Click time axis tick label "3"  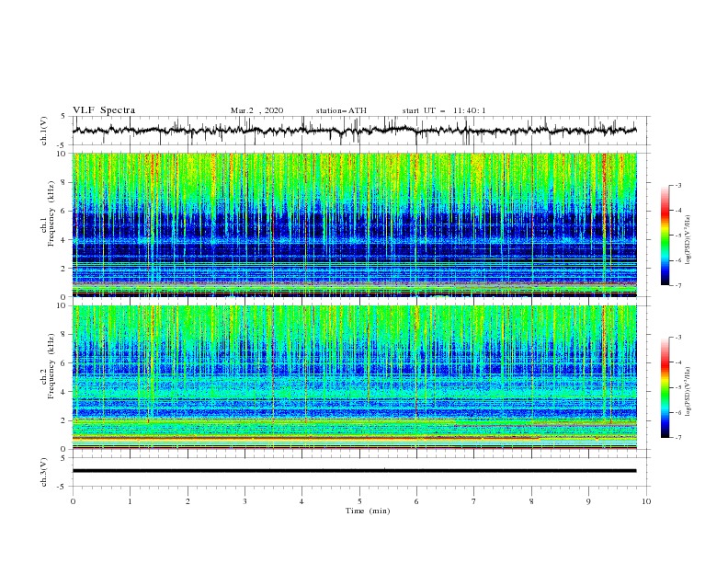point(245,501)
